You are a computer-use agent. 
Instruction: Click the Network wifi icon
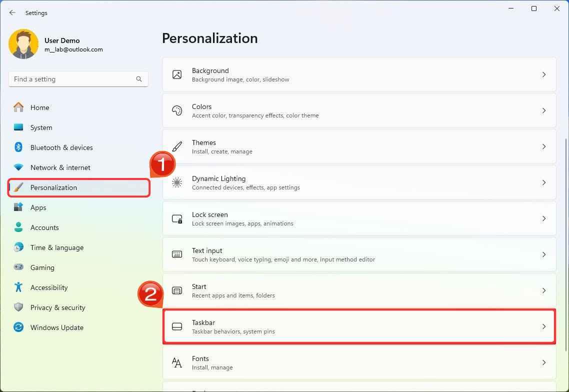18,167
